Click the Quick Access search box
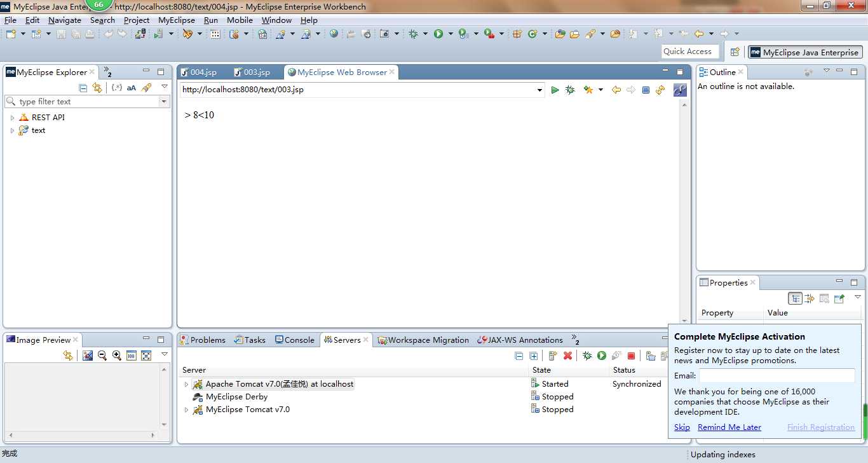Viewport: 868px width, 463px height. 690,52
